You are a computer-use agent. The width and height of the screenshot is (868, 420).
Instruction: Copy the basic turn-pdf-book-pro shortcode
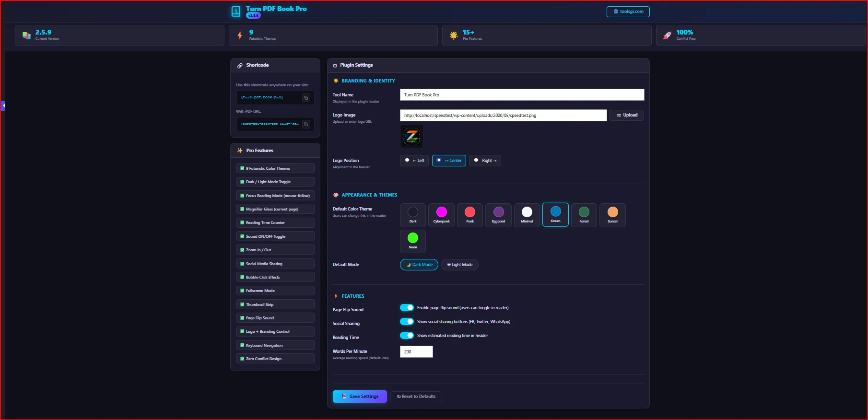coord(306,98)
